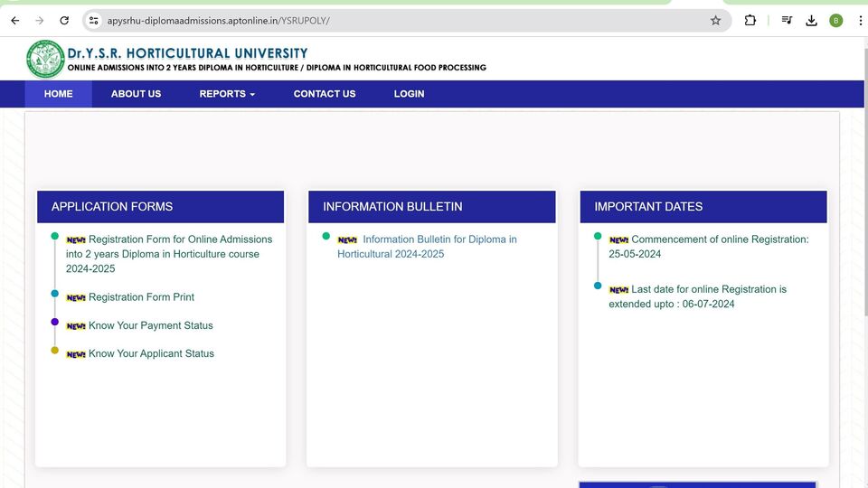Click Commencement of online Registration date text

coord(709,247)
